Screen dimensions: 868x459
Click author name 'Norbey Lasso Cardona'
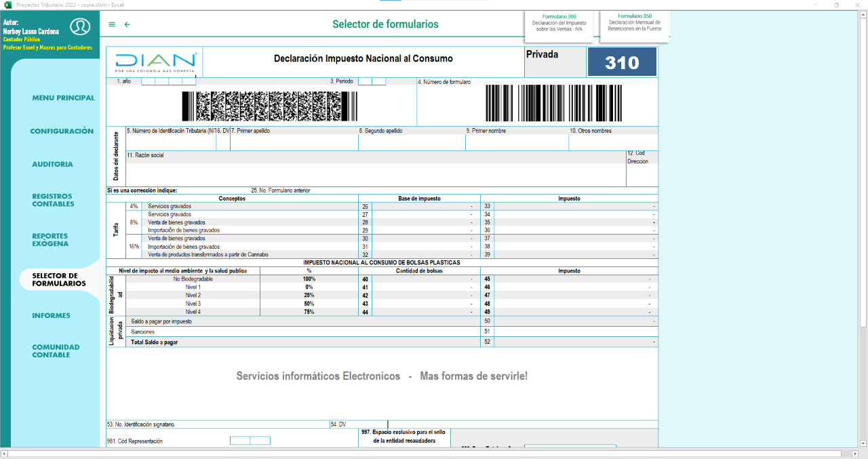click(31, 31)
